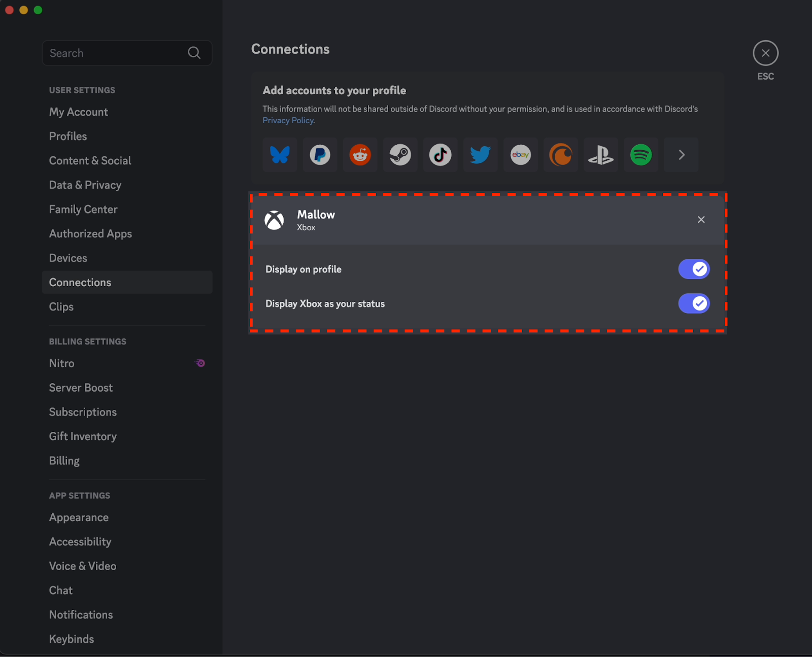The height and width of the screenshot is (657, 812).
Task: Select the Crunchyroll connection icon
Action: click(560, 155)
